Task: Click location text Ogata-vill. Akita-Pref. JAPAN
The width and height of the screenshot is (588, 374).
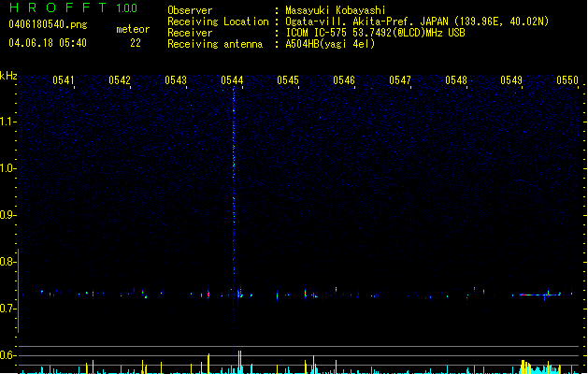Action: [367, 22]
